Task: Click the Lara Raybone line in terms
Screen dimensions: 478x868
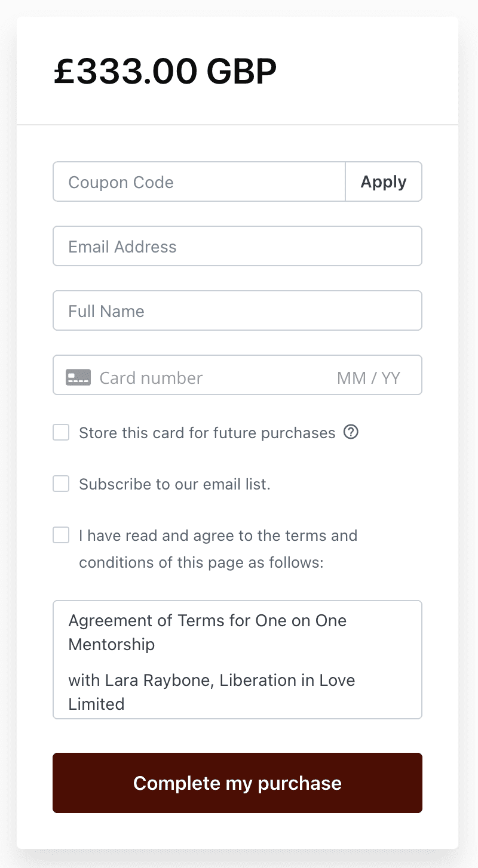Action: 212,680
